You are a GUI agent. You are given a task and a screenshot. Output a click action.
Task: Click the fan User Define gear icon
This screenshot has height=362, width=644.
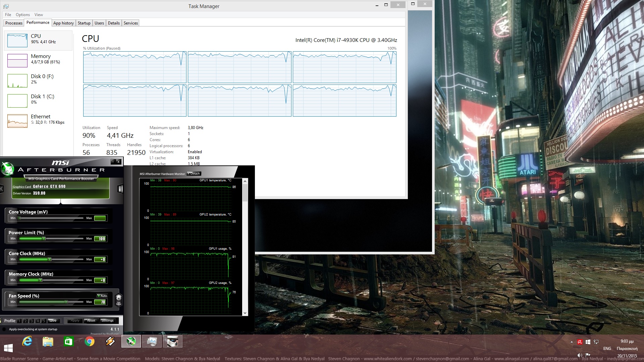[x=118, y=299]
